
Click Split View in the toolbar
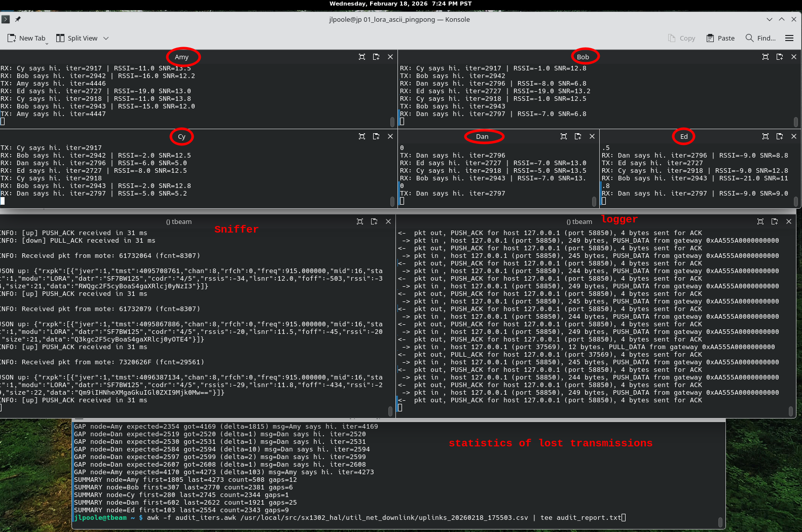tap(77, 38)
